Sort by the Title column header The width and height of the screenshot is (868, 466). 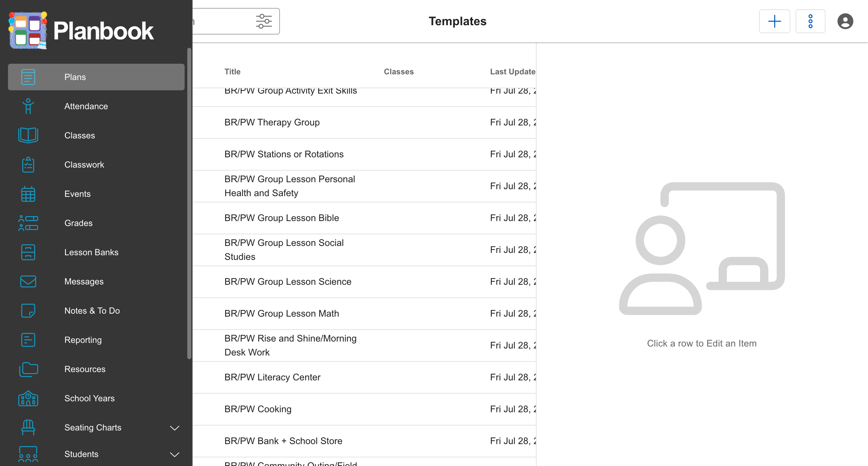pyautogui.click(x=232, y=72)
